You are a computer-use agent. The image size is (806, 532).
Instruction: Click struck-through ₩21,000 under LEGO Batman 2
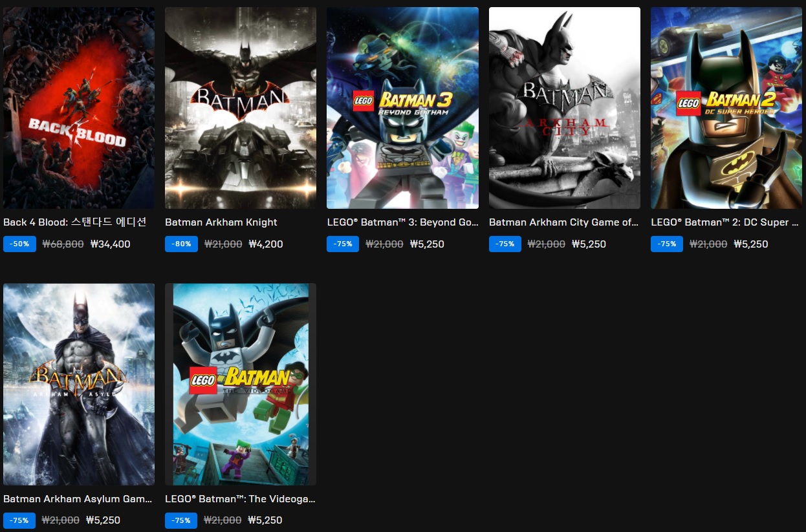708,244
